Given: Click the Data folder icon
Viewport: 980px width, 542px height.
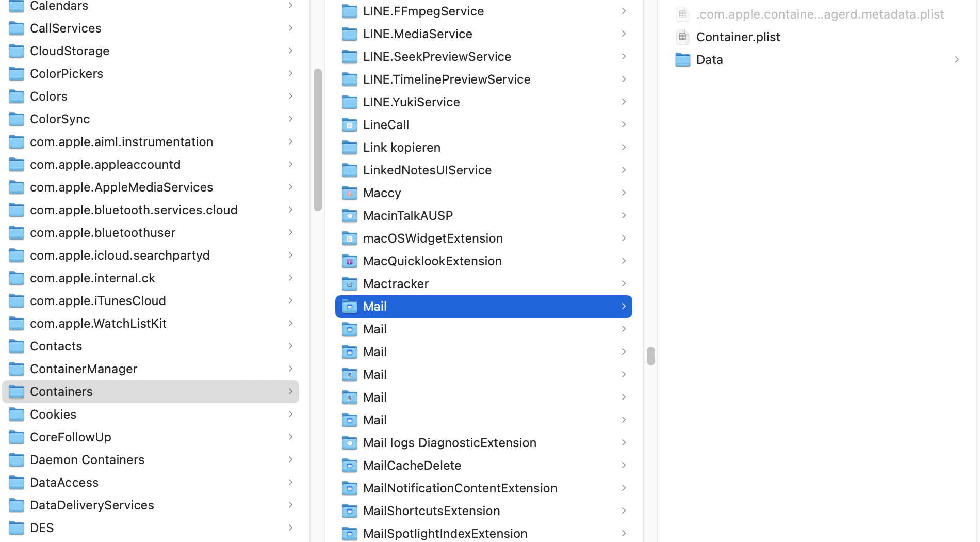Looking at the screenshot, I should click(683, 60).
